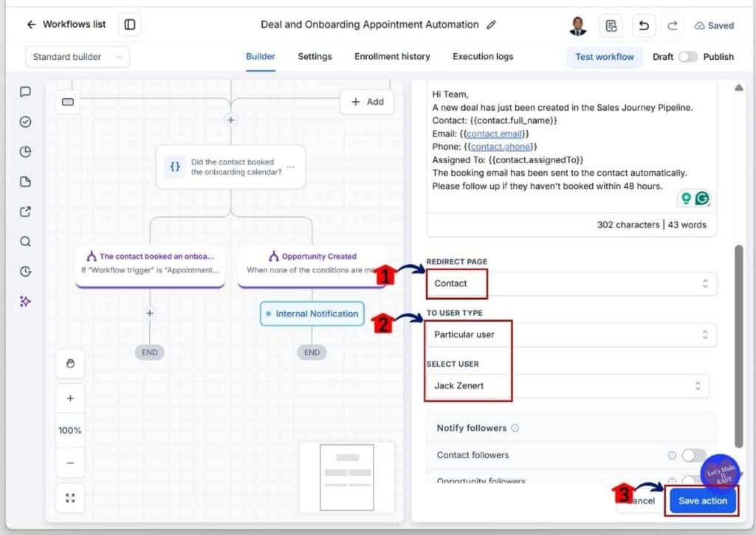
Task: Undo the last change
Action: click(x=644, y=26)
